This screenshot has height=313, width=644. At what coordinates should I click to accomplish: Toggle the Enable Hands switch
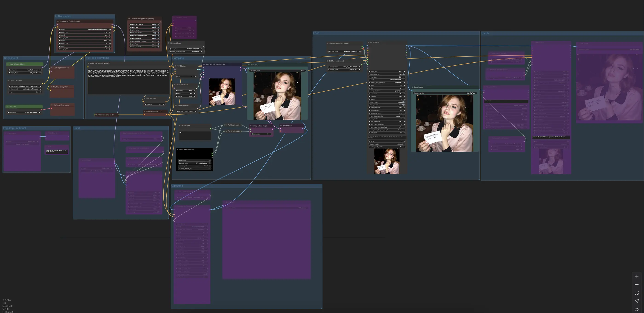155,30
